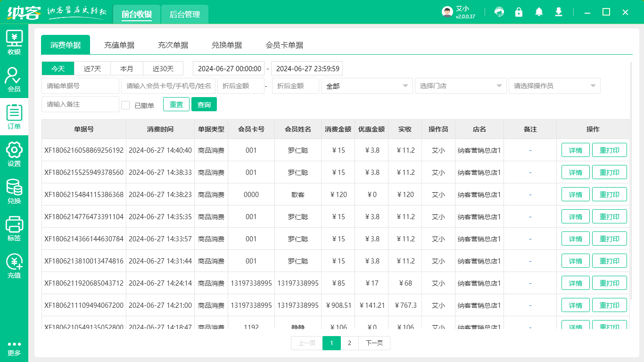Select the 兑换单据 tab

click(227, 45)
